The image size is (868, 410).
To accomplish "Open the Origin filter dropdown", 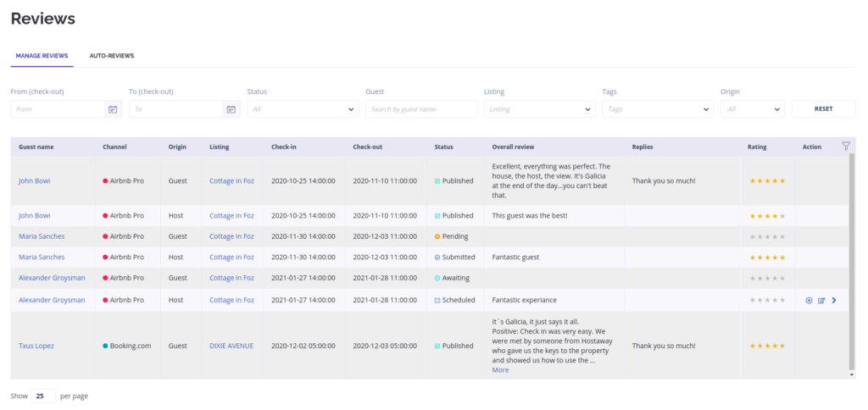I will (752, 109).
